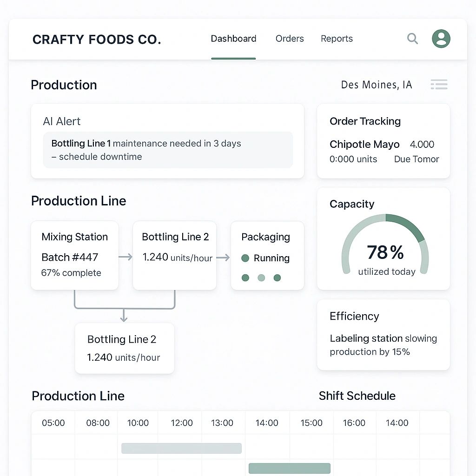Viewport: 476px width, 476px height.
Task: Click the green Running status dot
Action: click(x=245, y=258)
